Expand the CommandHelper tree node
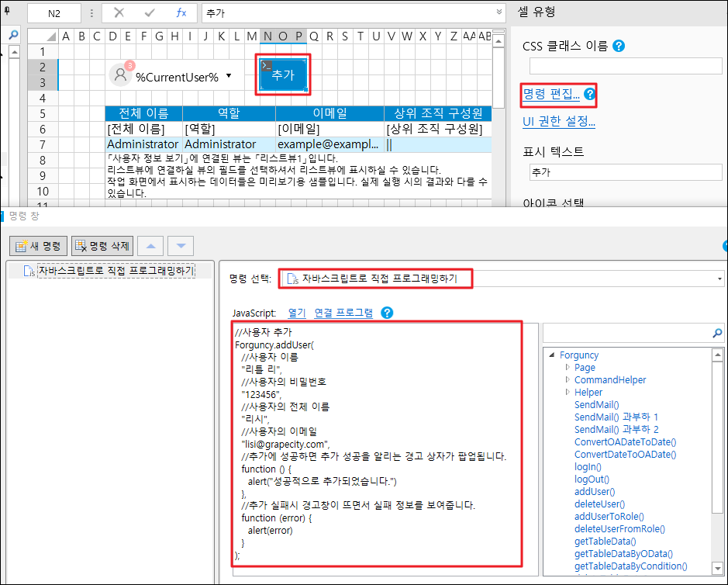 tap(568, 380)
